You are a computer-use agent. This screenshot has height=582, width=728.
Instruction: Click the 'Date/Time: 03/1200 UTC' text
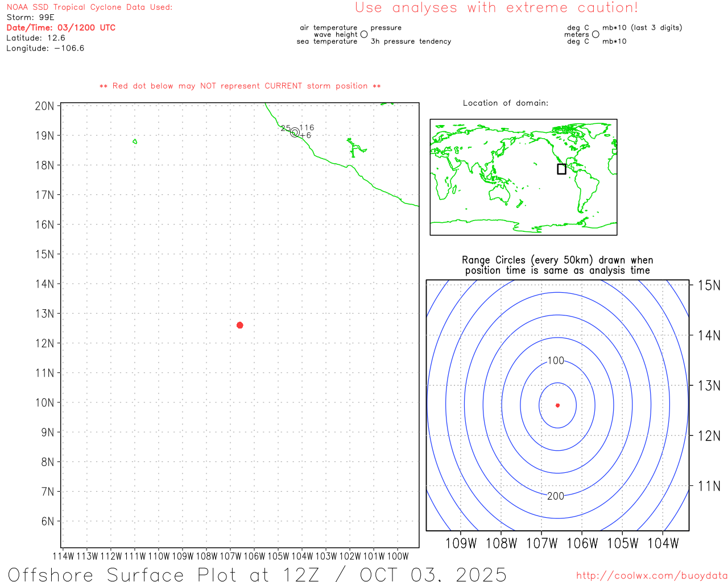tap(61, 28)
